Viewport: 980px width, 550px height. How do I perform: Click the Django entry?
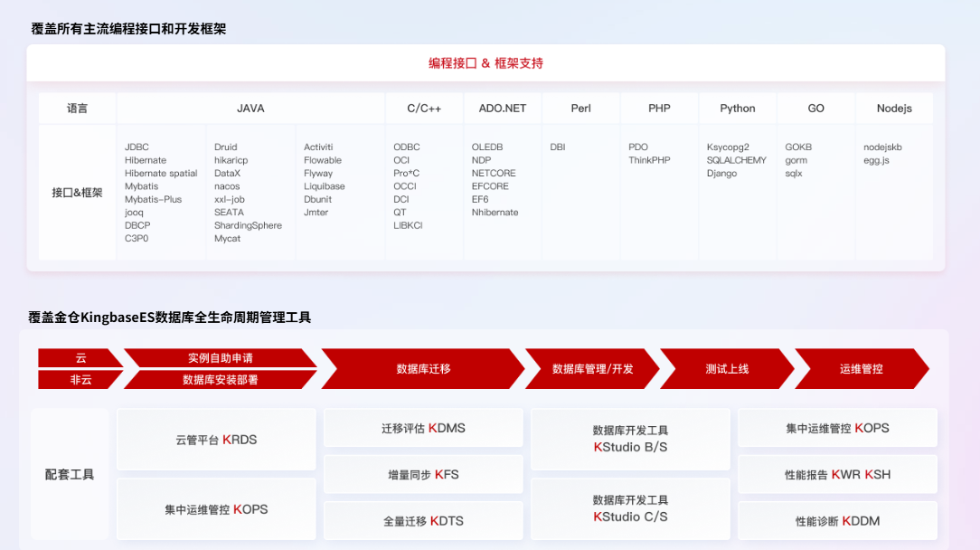pyautogui.click(x=721, y=174)
